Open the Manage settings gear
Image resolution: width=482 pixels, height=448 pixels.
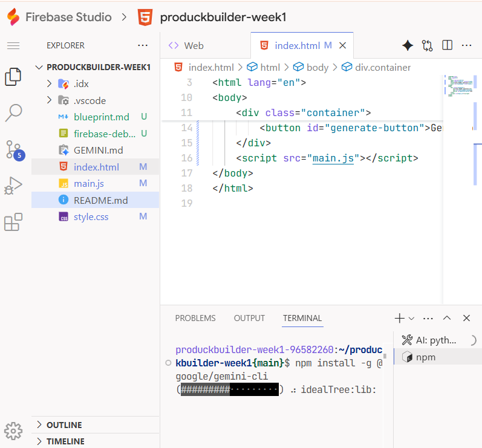click(x=13, y=431)
